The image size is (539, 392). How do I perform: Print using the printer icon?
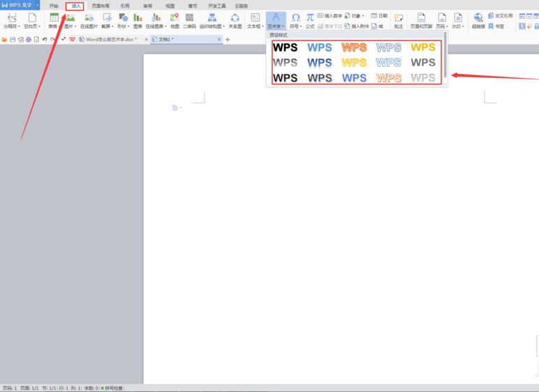29,40
